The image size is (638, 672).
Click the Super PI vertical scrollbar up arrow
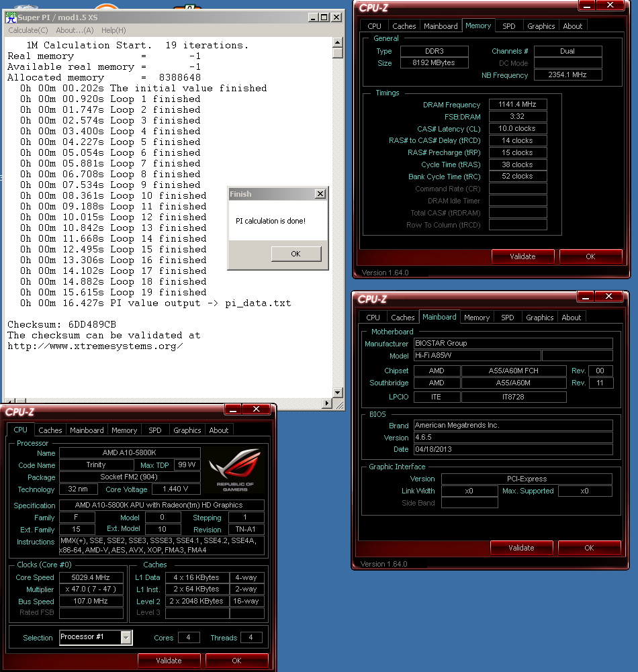[x=338, y=42]
